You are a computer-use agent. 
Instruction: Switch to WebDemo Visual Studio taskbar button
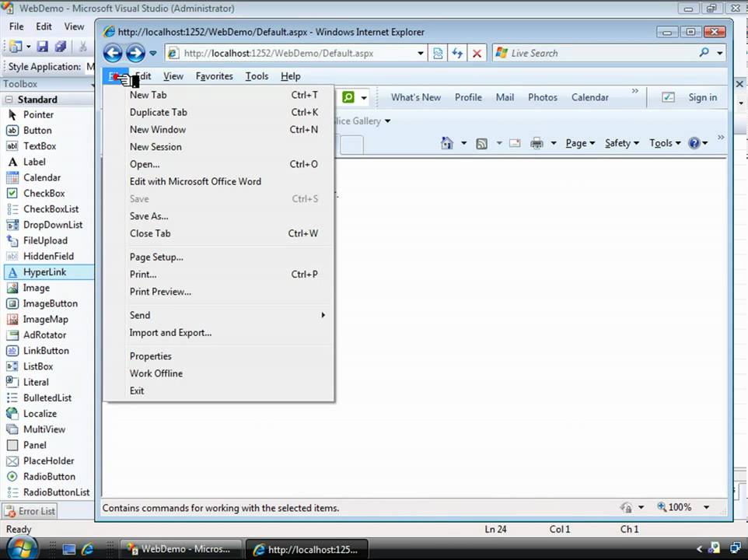click(180, 549)
